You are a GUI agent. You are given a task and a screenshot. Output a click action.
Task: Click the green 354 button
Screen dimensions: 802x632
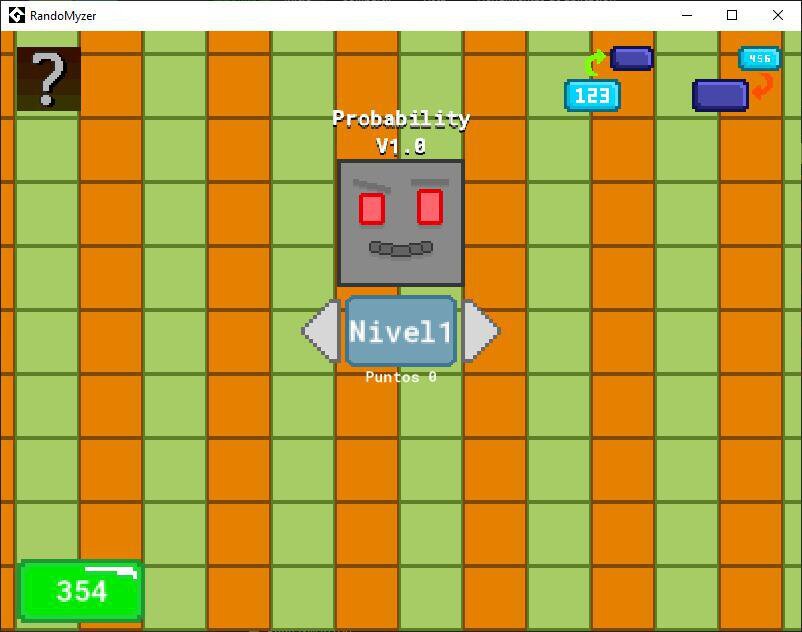point(81,592)
